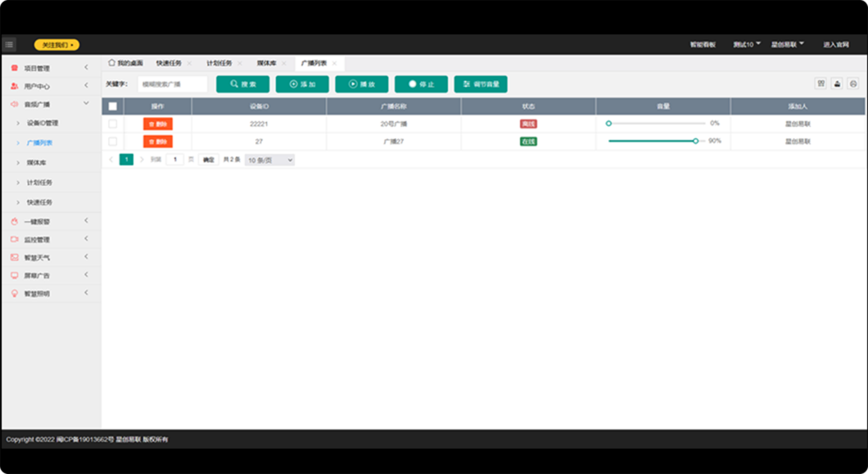Switch to the 媒体库 tab
Image resolution: width=868 pixels, height=474 pixels.
[266, 63]
